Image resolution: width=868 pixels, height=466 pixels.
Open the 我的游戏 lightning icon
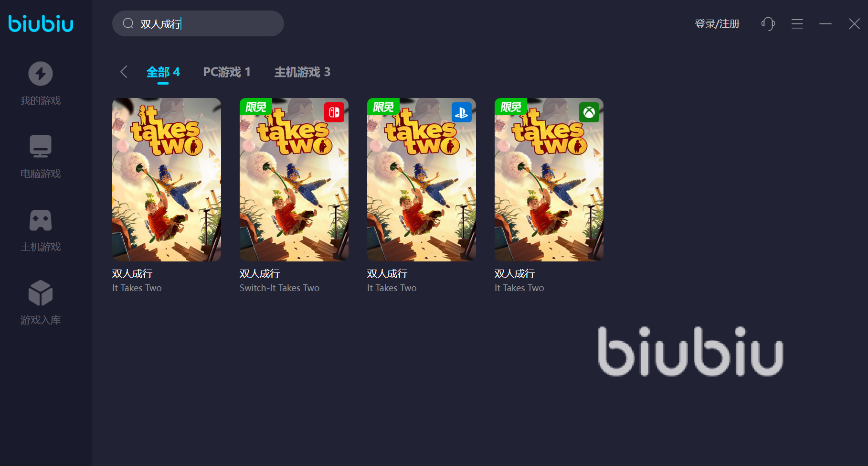point(41,74)
